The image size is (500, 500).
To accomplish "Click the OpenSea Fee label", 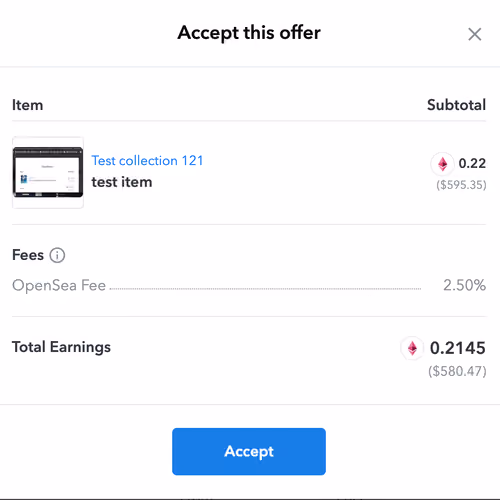I will tap(59, 285).
